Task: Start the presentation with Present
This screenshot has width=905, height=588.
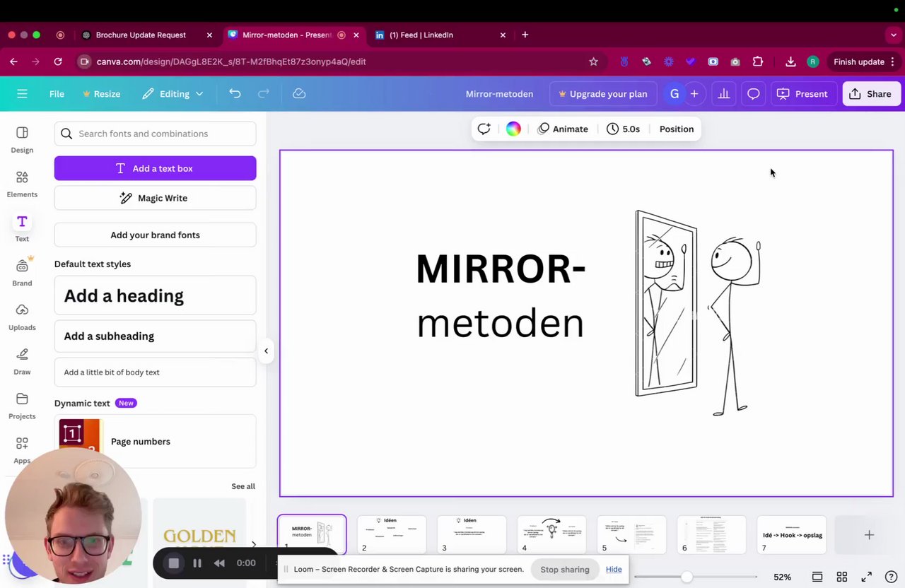Action: (802, 94)
